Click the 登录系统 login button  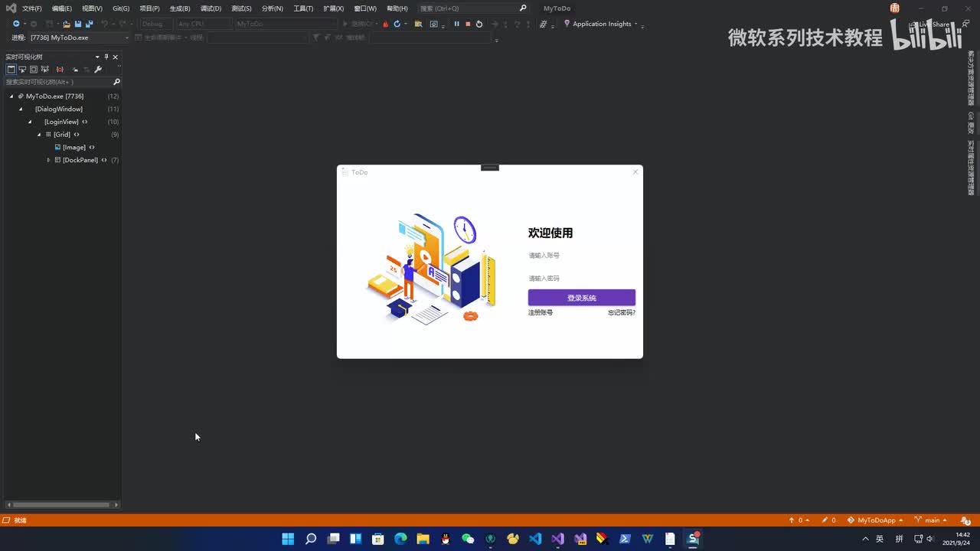582,298
